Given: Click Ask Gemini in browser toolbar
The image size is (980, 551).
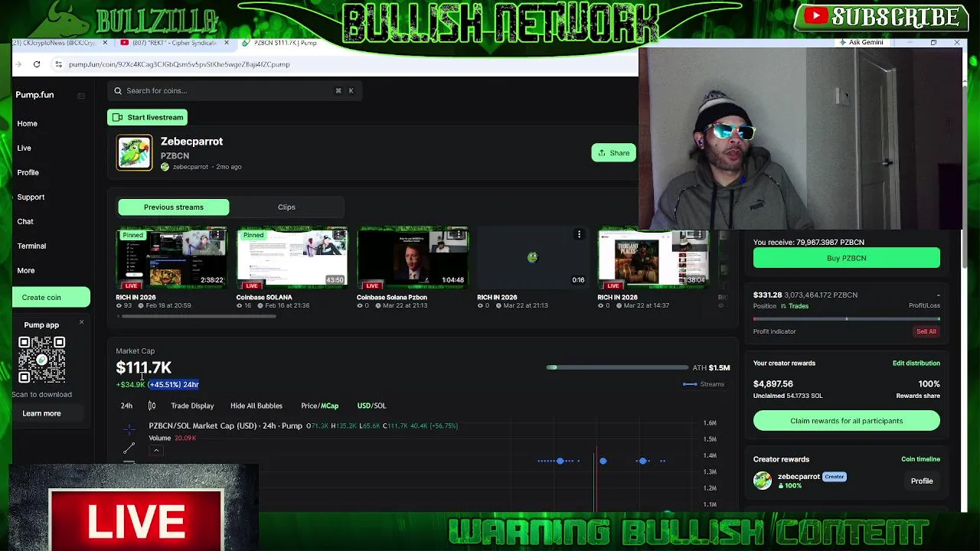Looking at the screenshot, I should (x=861, y=43).
